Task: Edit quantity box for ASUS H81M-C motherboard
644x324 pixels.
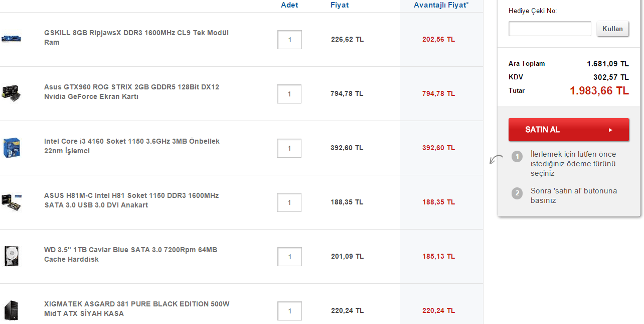Action: coord(289,202)
